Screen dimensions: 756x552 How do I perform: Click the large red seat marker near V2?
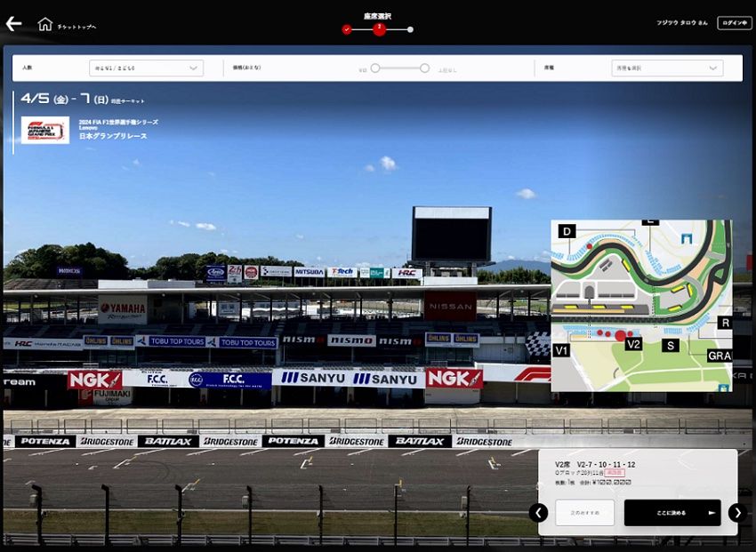[621, 335]
